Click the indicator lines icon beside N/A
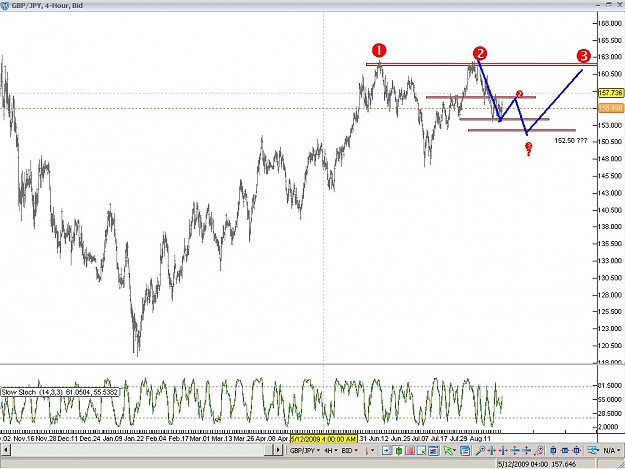 [x=592, y=451]
